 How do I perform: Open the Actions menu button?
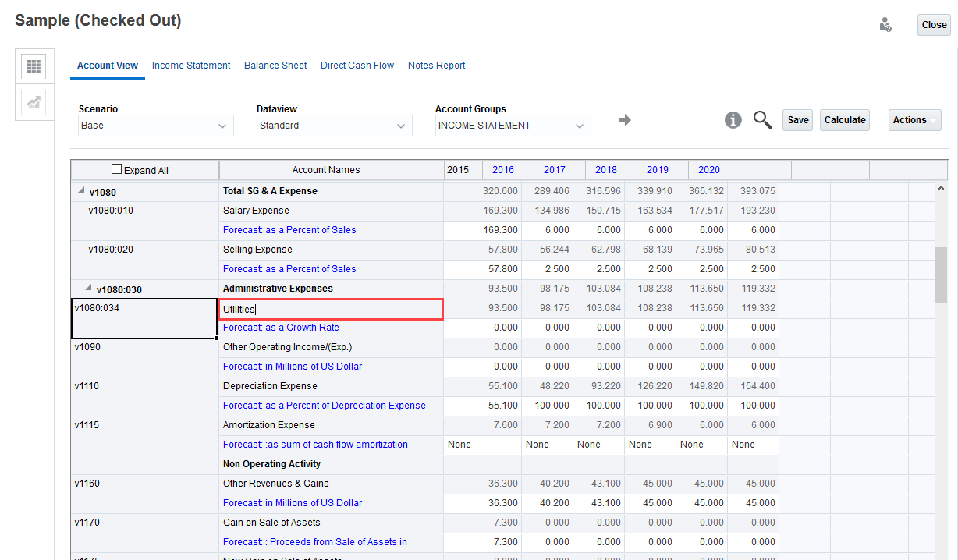[914, 120]
